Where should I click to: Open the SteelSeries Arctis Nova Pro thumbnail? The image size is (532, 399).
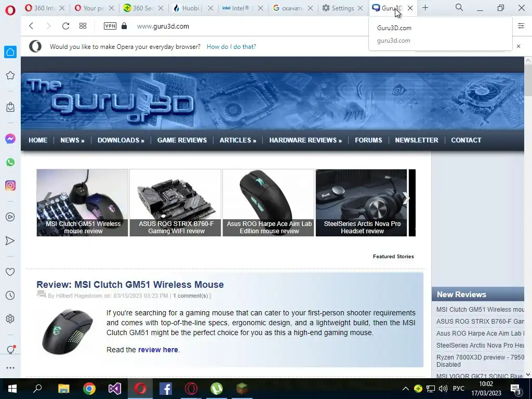coord(362,203)
